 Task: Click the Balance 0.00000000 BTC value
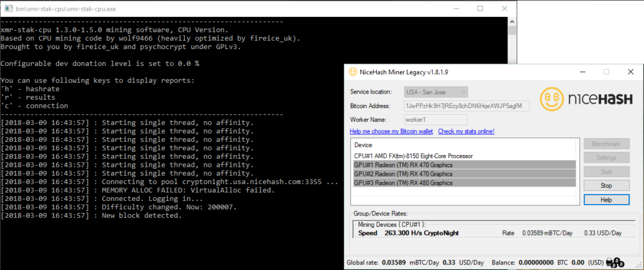tap(537, 262)
